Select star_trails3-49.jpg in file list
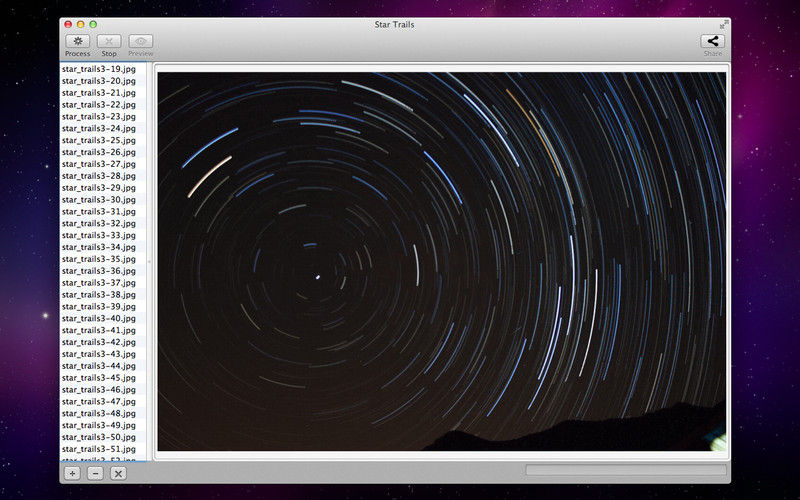Image resolution: width=800 pixels, height=500 pixels. (103, 425)
